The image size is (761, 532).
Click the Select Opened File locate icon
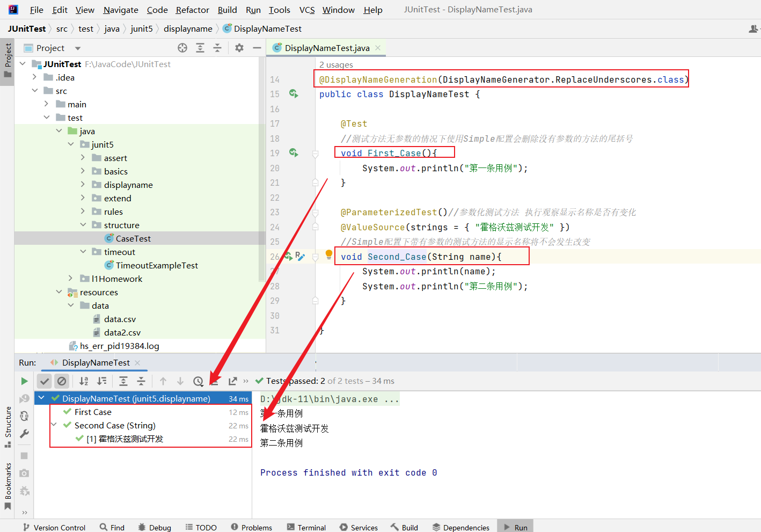[182, 48]
